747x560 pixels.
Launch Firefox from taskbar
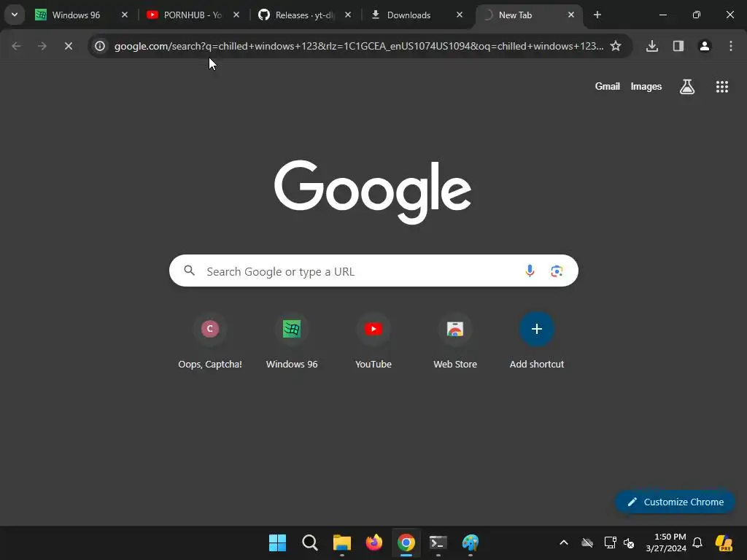click(374, 542)
